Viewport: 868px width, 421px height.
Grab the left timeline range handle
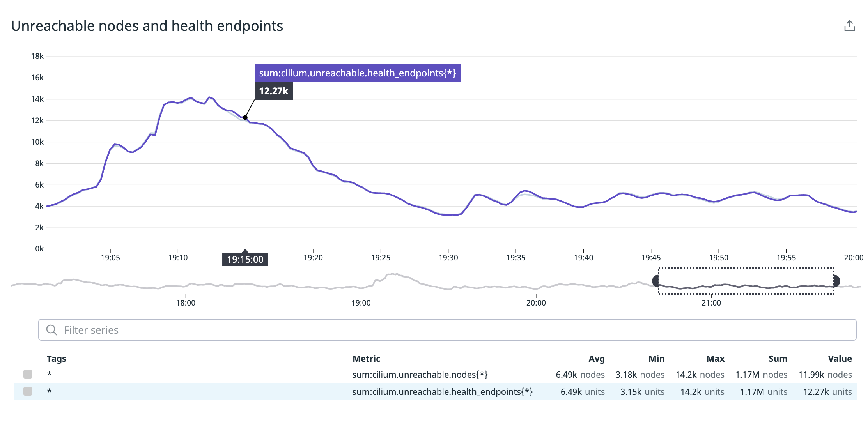pyautogui.click(x=656, y=281)
